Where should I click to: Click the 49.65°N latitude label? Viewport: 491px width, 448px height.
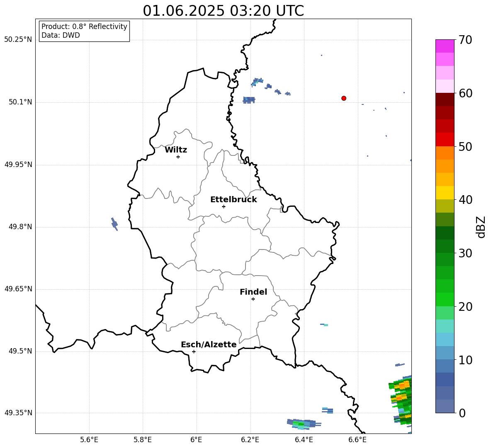pyautogui.click(x=18, y=288)
